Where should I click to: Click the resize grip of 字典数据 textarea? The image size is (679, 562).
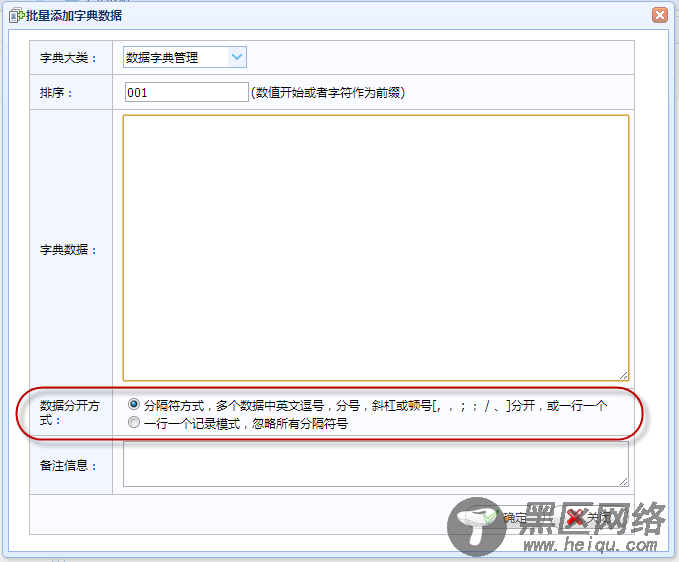(624, 376)
